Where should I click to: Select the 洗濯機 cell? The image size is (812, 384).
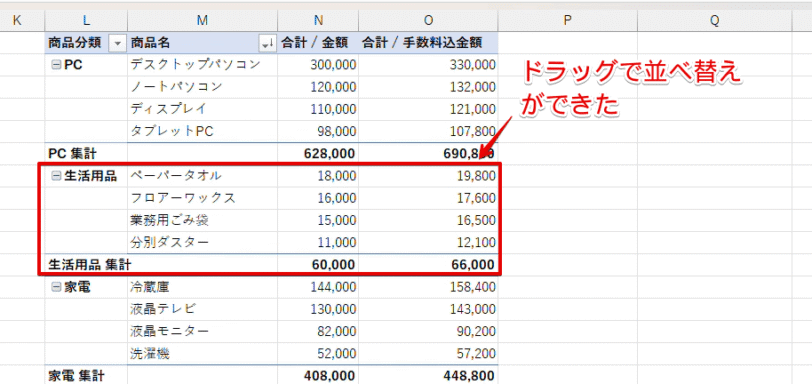[202, 354]
